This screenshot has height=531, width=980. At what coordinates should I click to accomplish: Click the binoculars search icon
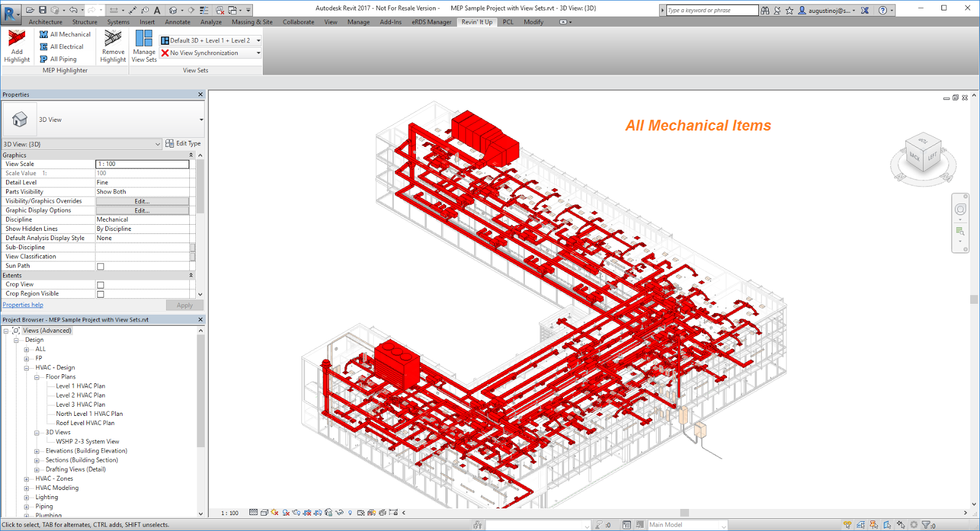(x=765, y=10)
